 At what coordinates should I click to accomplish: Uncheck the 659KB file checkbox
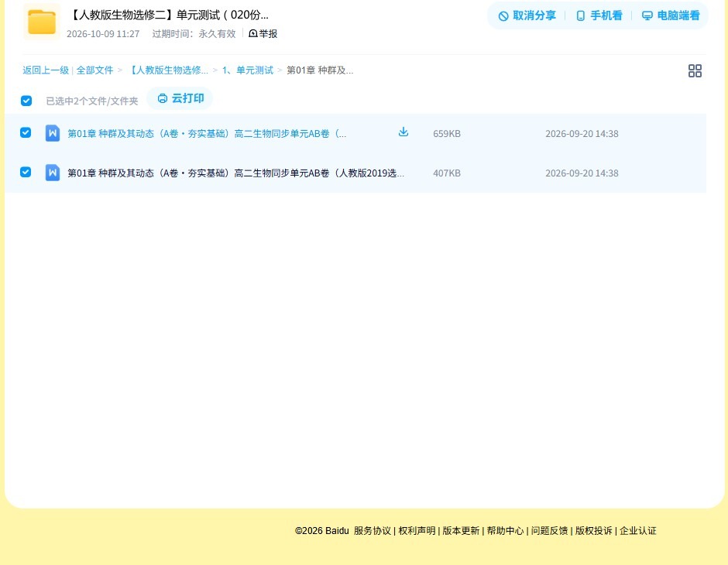26,132
